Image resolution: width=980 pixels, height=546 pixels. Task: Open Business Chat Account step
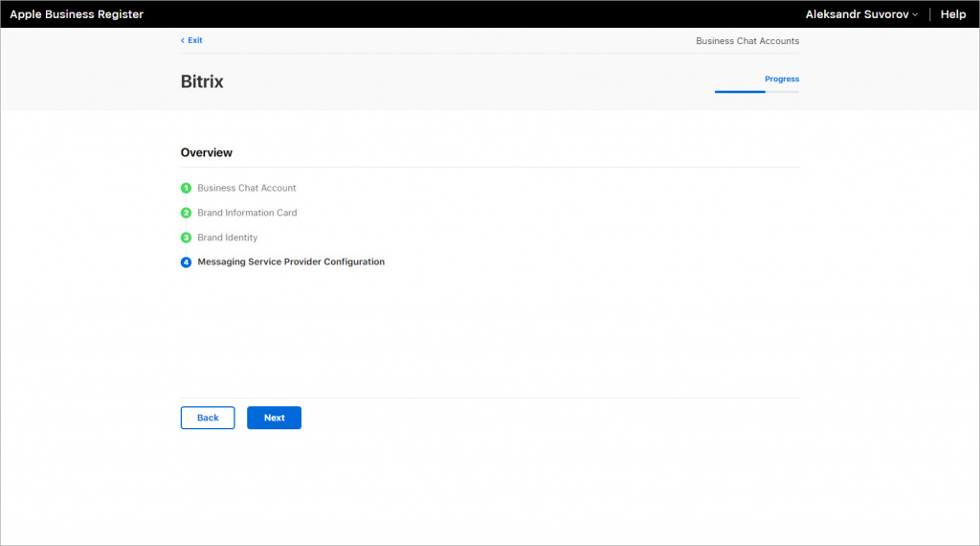[246, 188]
